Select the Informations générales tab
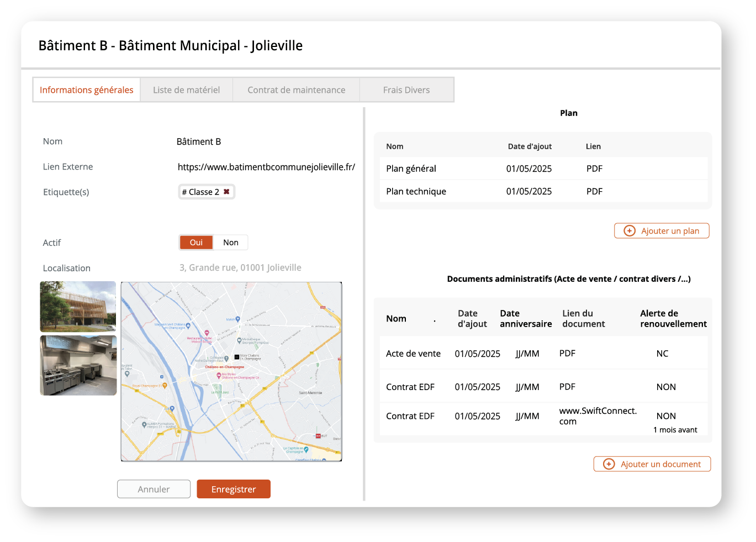This screenshot has height=542, width=756. (87, 90)
